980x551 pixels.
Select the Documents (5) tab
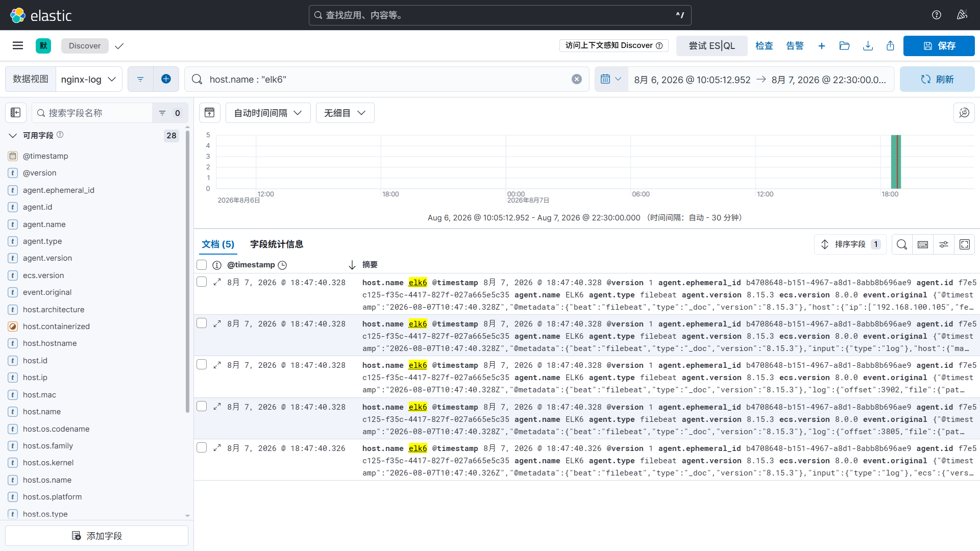point(218,244)
